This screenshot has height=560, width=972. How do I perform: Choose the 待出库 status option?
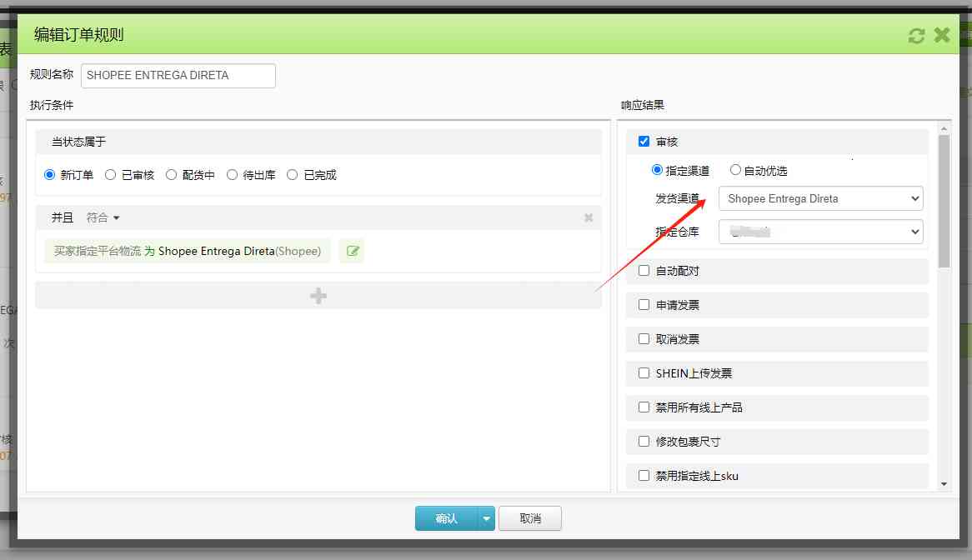(232, 175)
